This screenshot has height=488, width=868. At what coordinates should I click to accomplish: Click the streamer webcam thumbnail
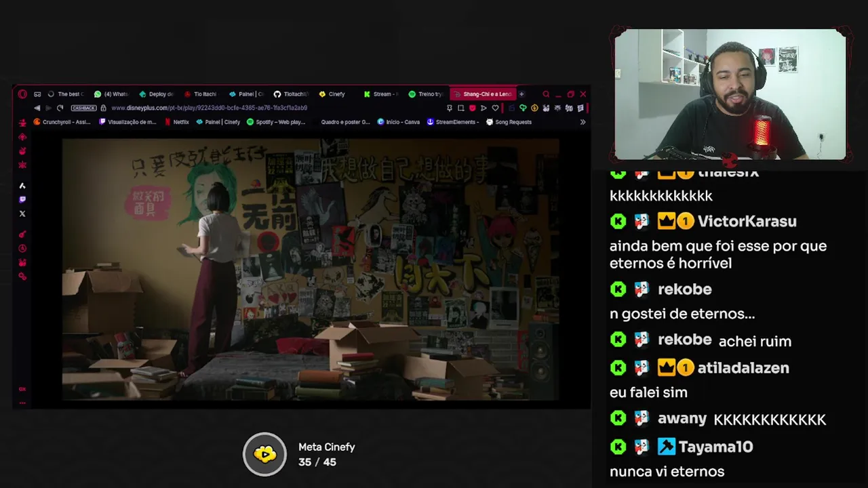pos(730,94)
